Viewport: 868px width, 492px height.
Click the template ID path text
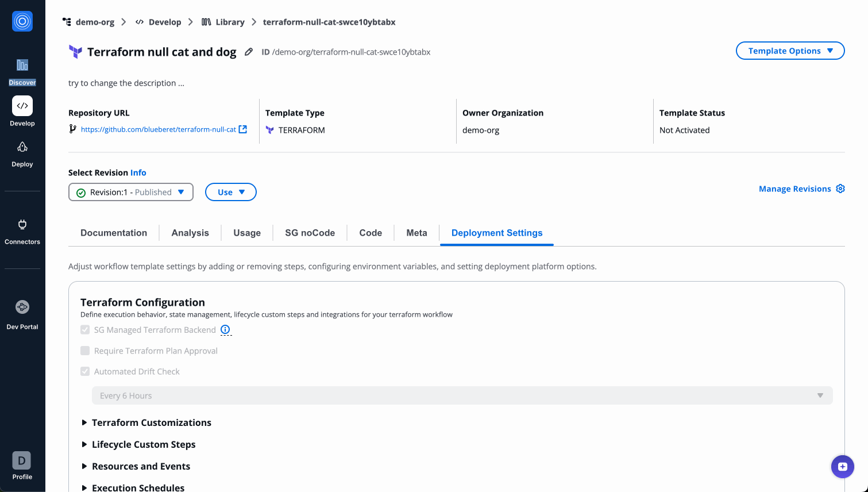coord(351,52)
